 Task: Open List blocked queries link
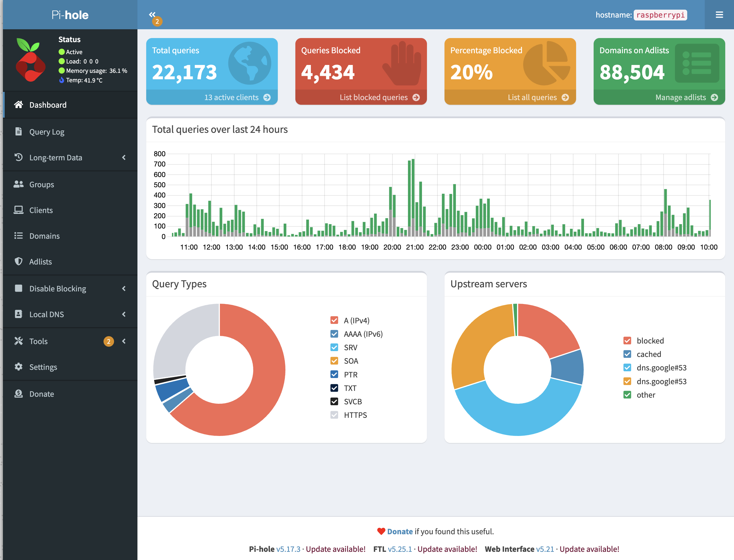(x=373, y=97)
